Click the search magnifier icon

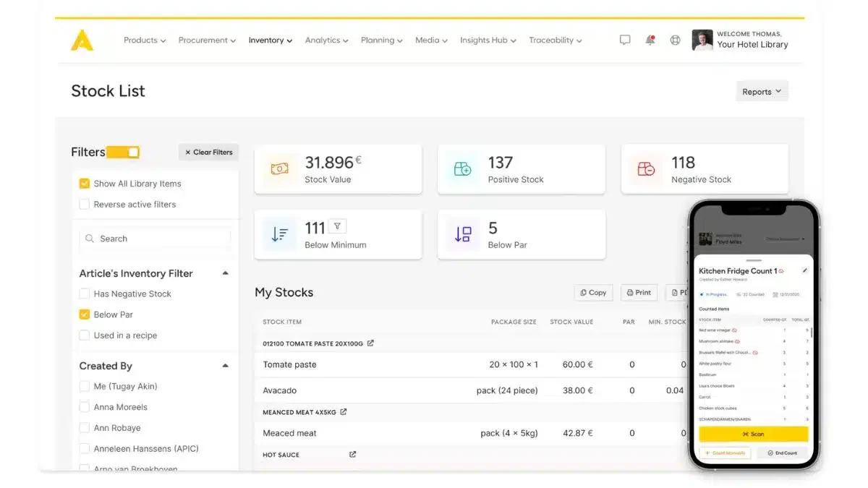pos(90,239)
